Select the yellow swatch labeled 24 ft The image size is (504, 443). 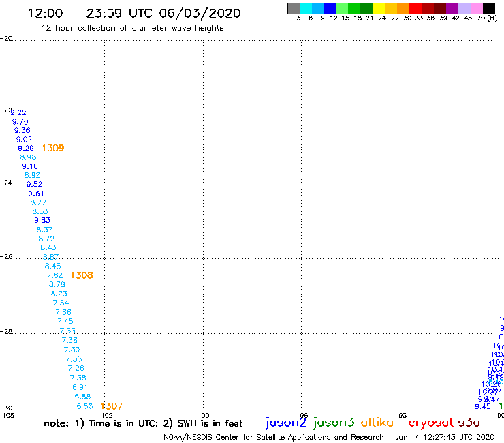click(x=379, y=8)
